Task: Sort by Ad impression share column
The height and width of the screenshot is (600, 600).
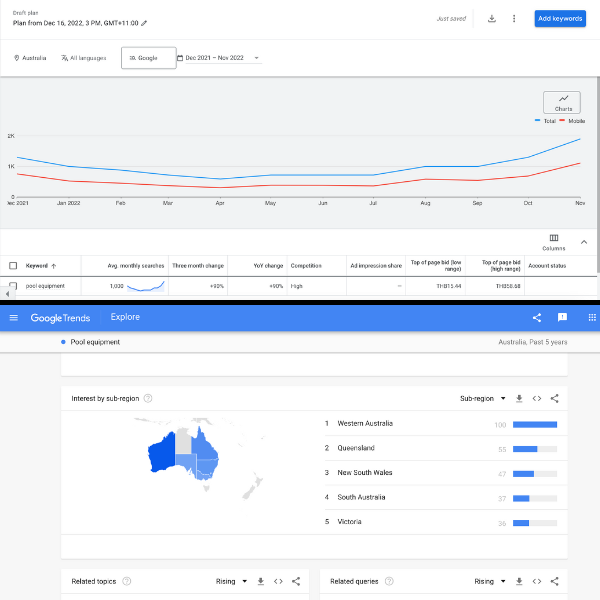Action: [x=376, y=266]
